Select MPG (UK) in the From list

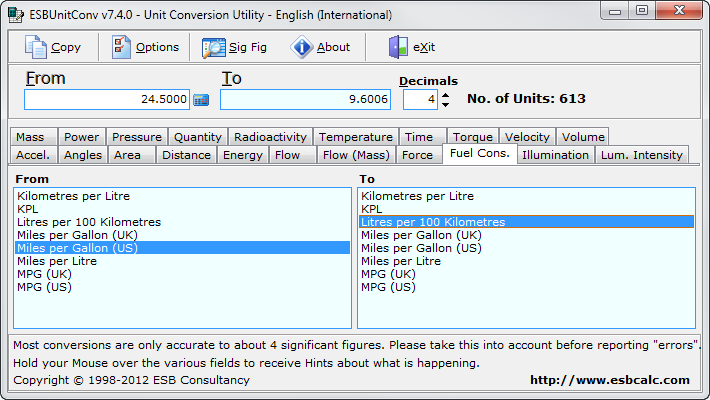click(182, 274)
